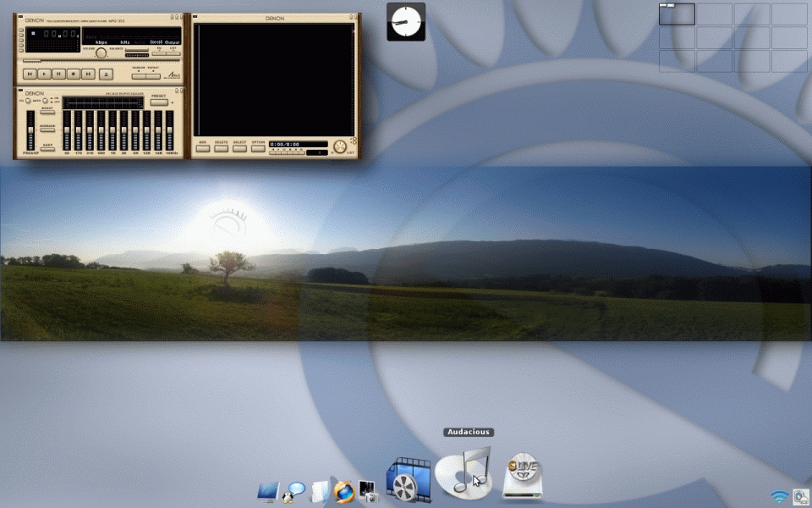Open the computer monitor dock icon
Viewport: 812px width, 508px height.
coord(268,493)
